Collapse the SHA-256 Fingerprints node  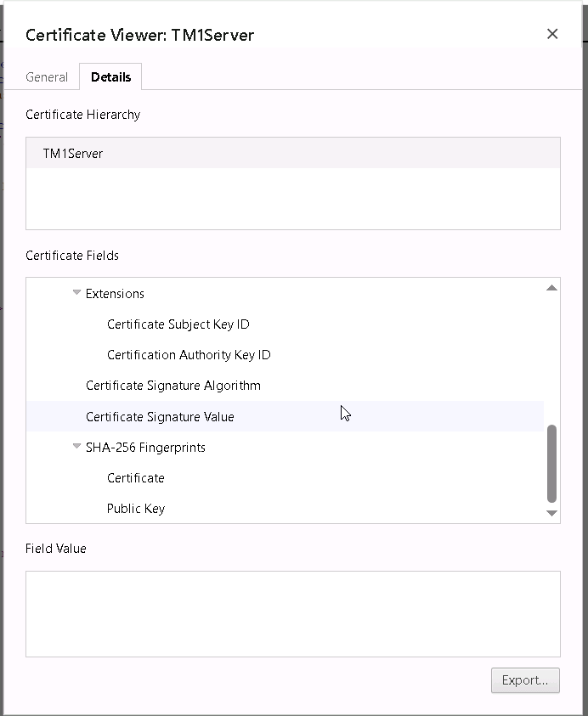[x=76, y=447]
